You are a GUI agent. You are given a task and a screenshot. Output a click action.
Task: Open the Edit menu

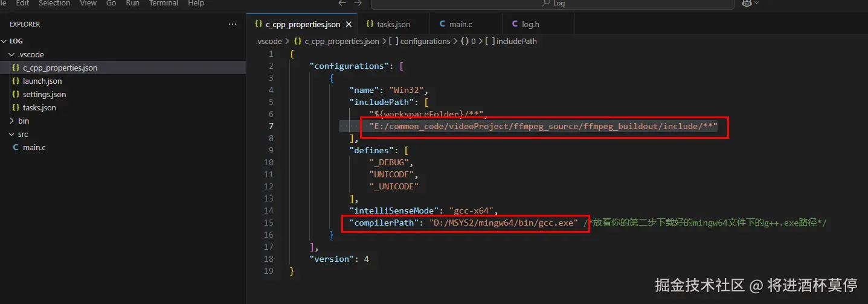[22, 3]
